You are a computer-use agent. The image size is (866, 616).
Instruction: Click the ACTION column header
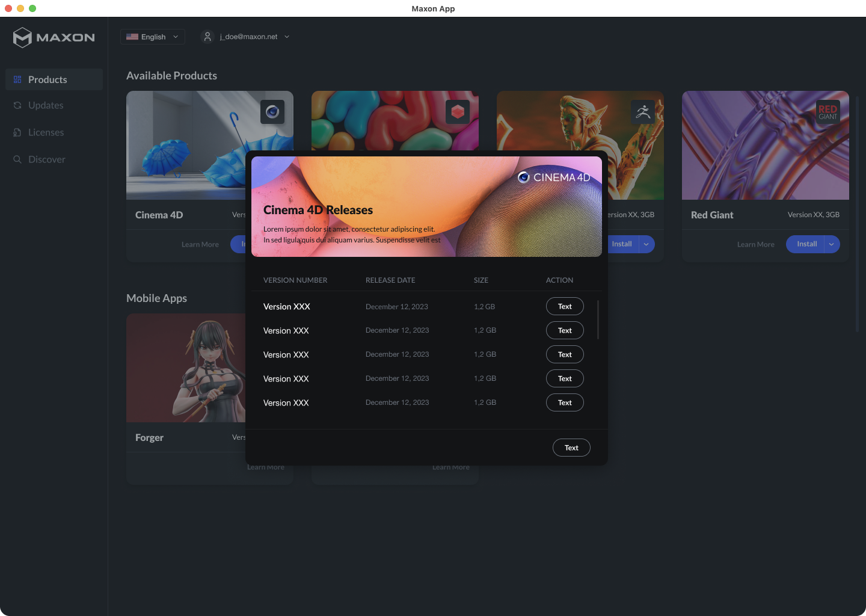(x=559, y=280)
